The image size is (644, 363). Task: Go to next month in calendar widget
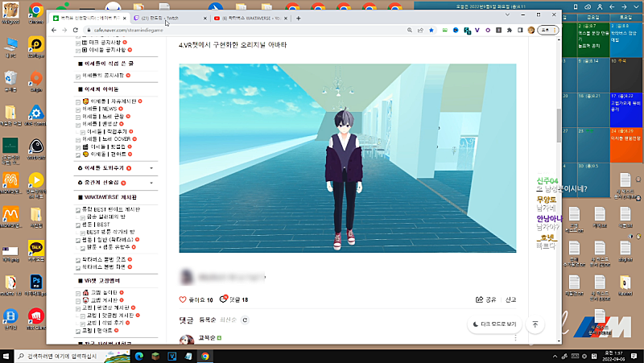(x=625, y=7)
